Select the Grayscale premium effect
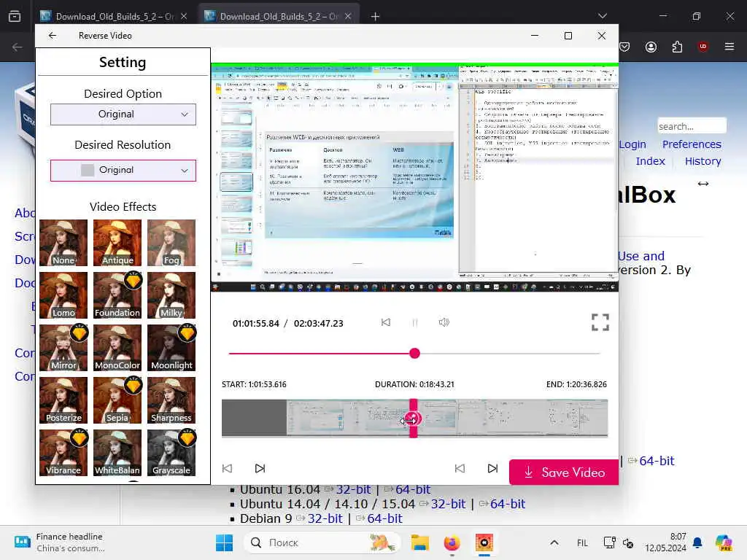Screen dimensions: 747x560 pyautogui.click(x=171, y=452)
